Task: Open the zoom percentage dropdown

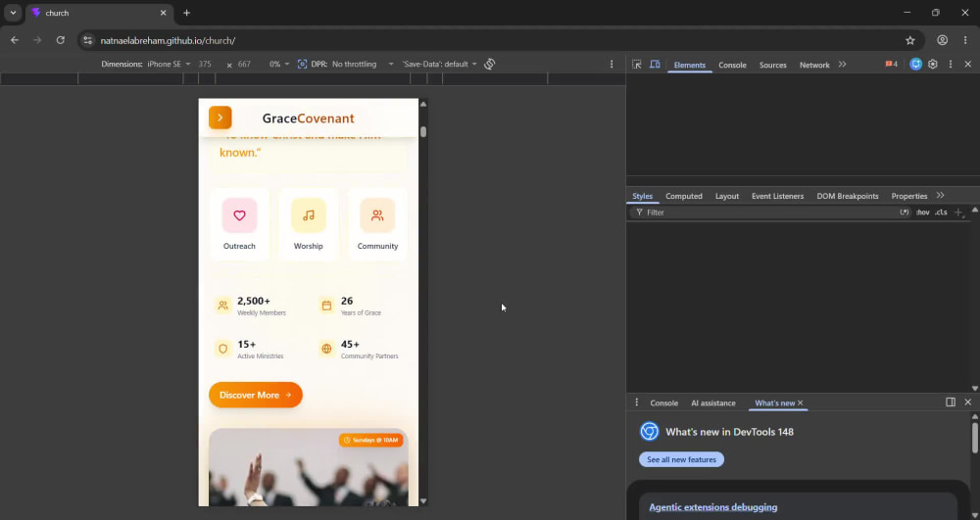Action: coord(279,64)
